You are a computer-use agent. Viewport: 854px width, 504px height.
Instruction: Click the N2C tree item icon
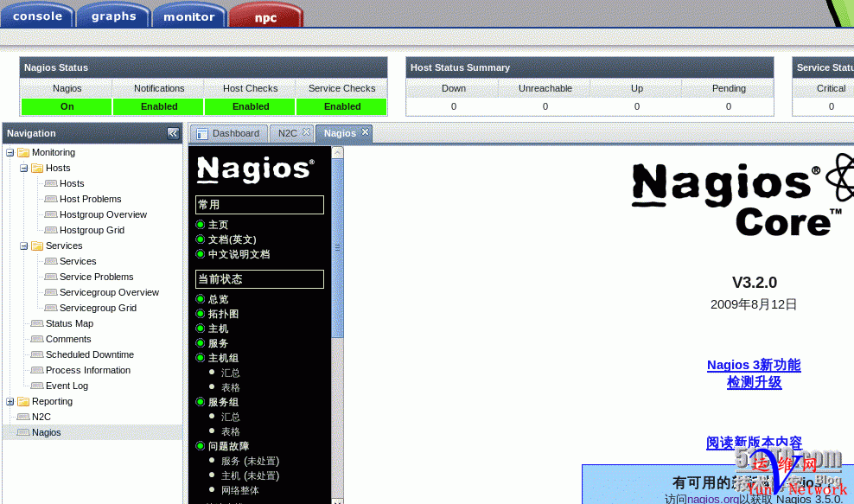click(x=23, y=417)
